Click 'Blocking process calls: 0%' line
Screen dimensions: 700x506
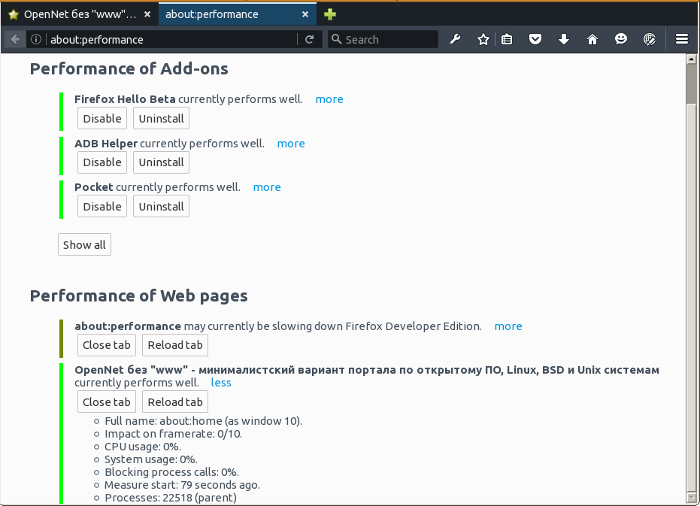pyautogui.click(x=172, y=472)
